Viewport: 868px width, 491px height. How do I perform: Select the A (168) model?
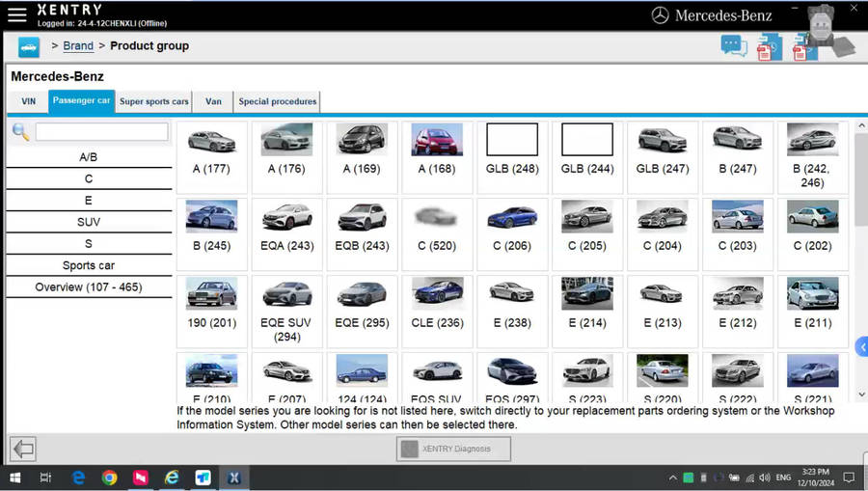[437, 157]
